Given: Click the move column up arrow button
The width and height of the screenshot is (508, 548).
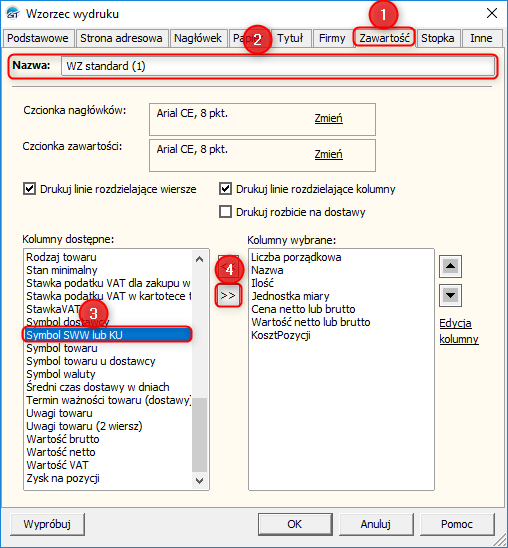Looking at the screenshot, I should coord(450,266).
